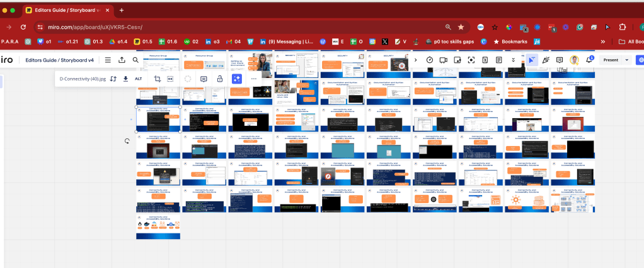This screenshot has width=644, height=268.
Task: Open the Bookmarks star folder
Action: coord(510,42)
